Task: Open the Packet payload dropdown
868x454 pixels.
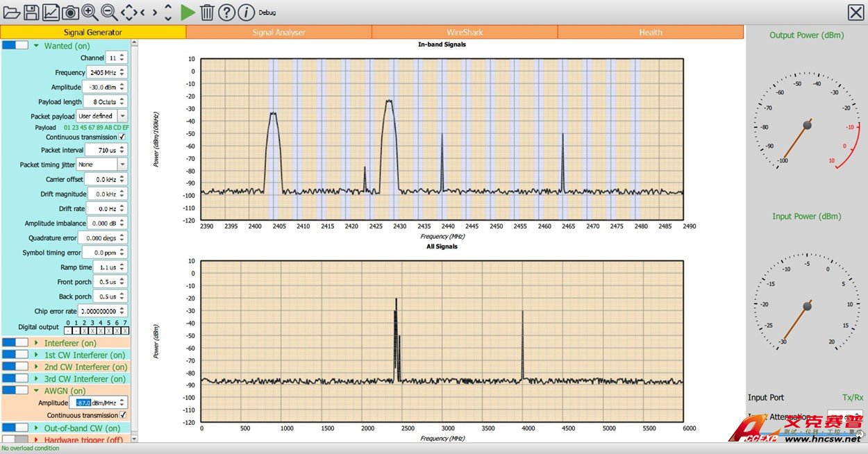Action: 122,116
